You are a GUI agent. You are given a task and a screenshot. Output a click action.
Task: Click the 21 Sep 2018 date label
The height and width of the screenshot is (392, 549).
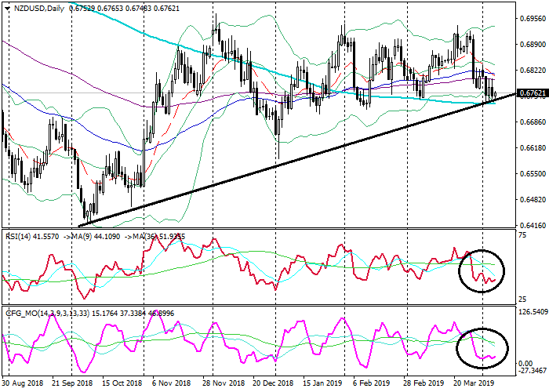[72, 384]
